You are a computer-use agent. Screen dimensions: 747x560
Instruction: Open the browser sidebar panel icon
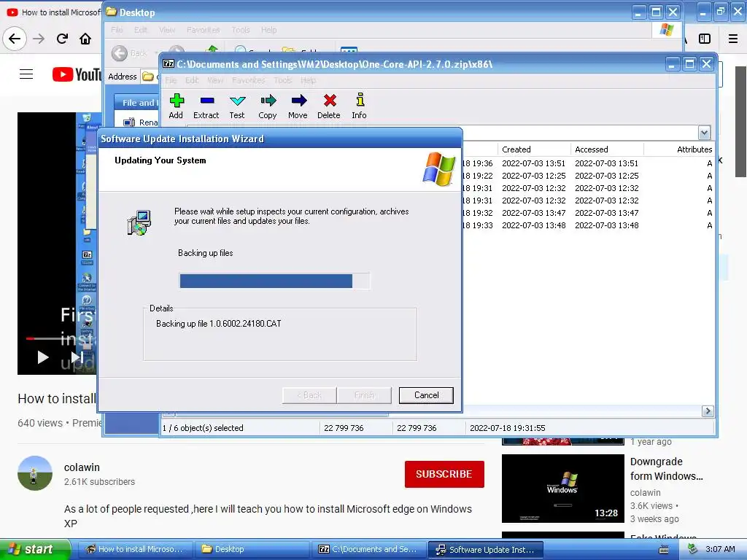coord(705,39)
